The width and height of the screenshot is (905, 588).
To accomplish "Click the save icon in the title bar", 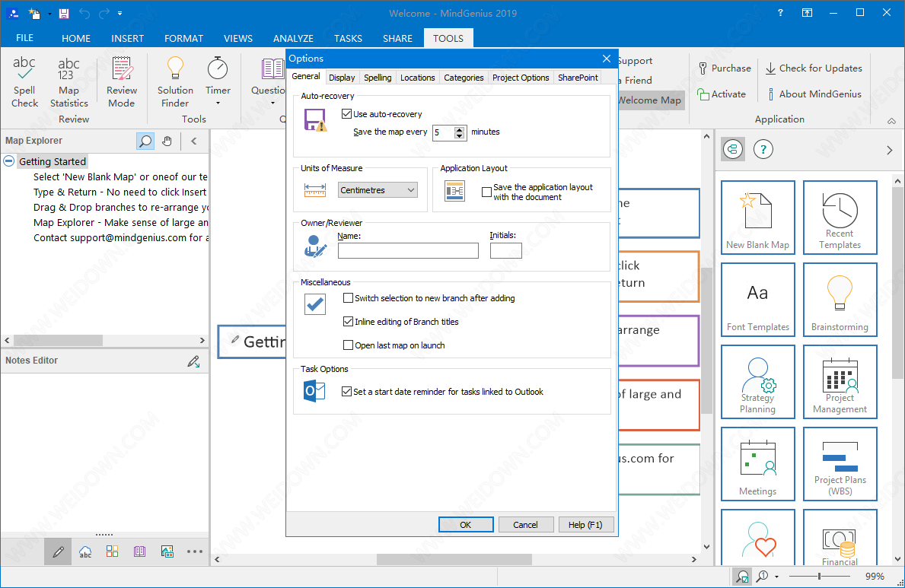I will tap(63, 13).
